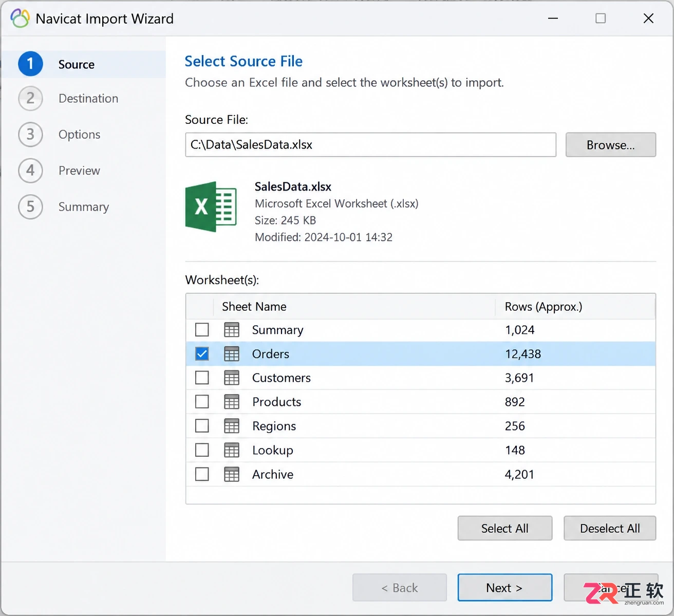Click the Select All button
Image resolution: width=674 pixels, height=616 pixels.
click(x=505, y=528)
